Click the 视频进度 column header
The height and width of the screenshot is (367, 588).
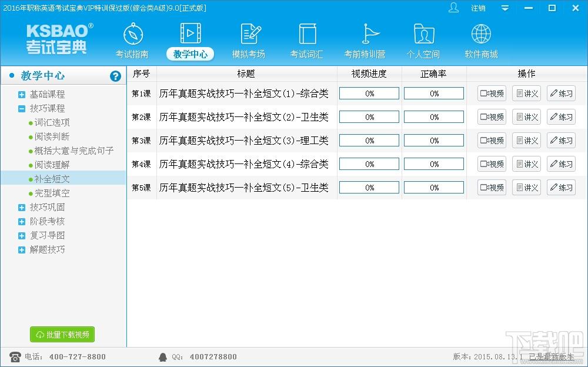[369, 74]
